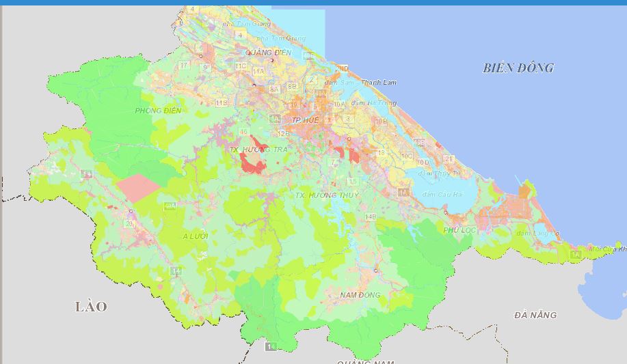Click road marker 20 near A Lưới
This screenshot has height=364, width=627.
click(x=129, y=223)
